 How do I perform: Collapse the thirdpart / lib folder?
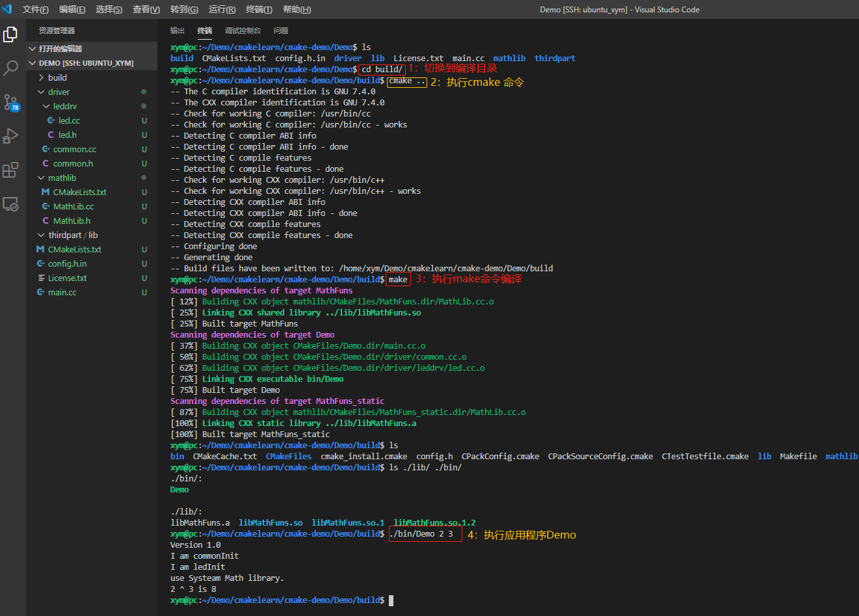(x=42, y=235)
